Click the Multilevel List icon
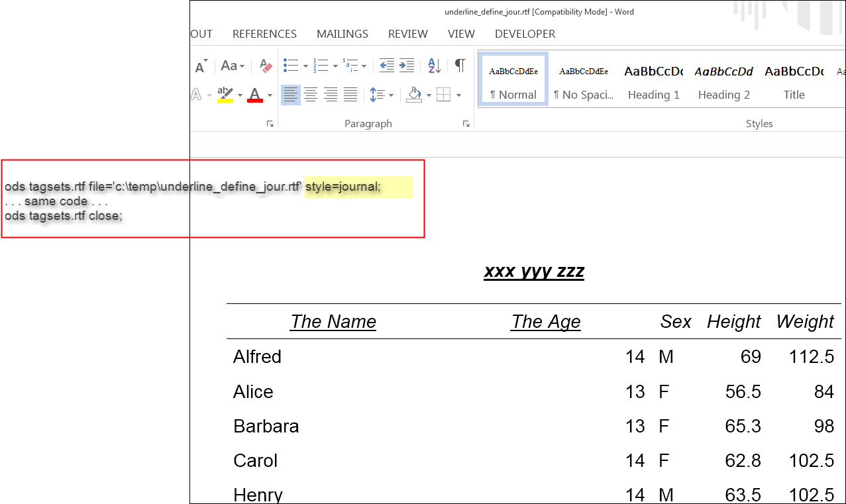 [x=351, y=66]
